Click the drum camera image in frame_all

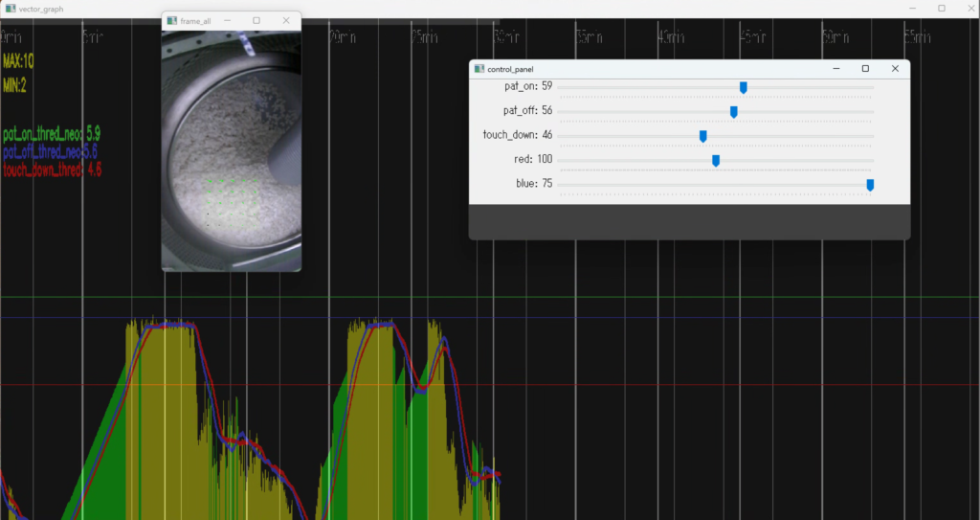click(x=231, y=148)
